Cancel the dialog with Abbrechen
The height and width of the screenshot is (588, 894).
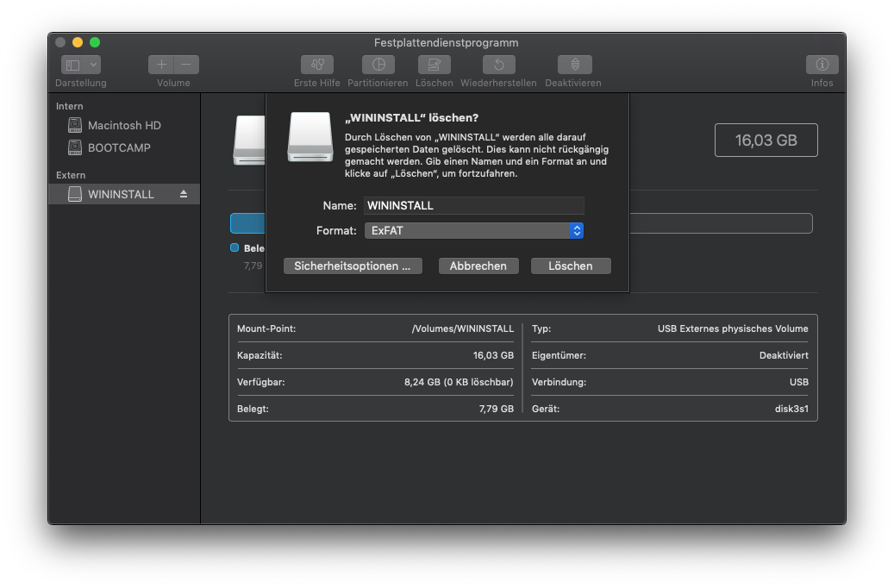coord(478,266)
